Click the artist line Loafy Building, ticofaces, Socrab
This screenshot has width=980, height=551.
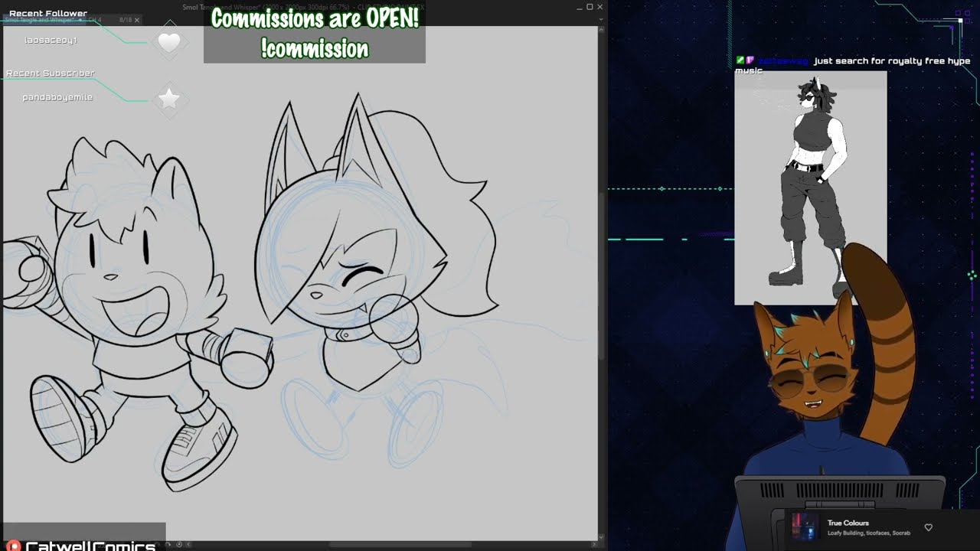pos(868,533)
